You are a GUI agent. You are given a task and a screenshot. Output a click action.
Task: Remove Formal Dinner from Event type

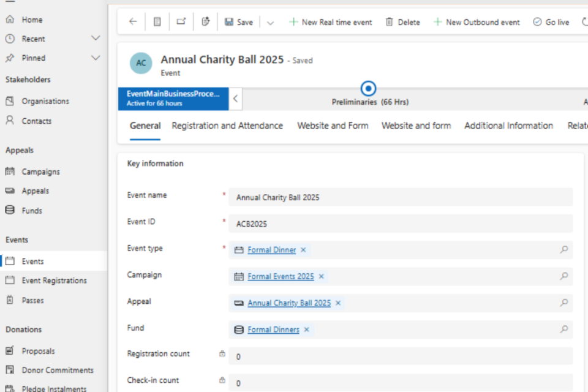click(303, 250)
